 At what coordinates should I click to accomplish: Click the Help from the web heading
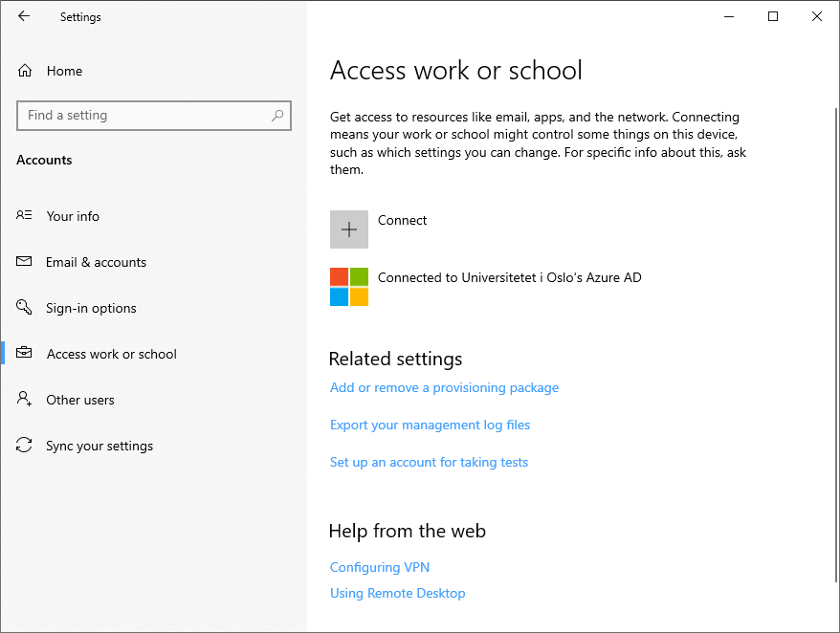coord(408,531)
